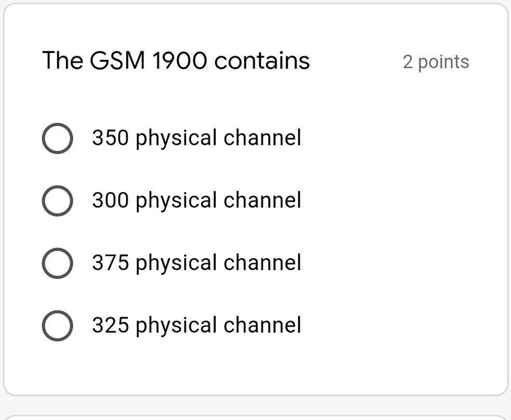Click inside the quiz question area
This screenshot has width=511, height=420.
click(255, 198)
